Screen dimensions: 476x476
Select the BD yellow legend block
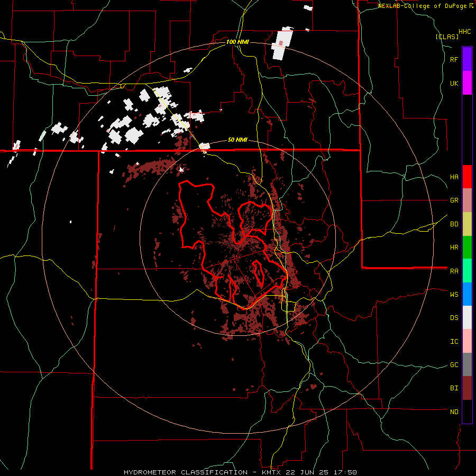(467, 224)
